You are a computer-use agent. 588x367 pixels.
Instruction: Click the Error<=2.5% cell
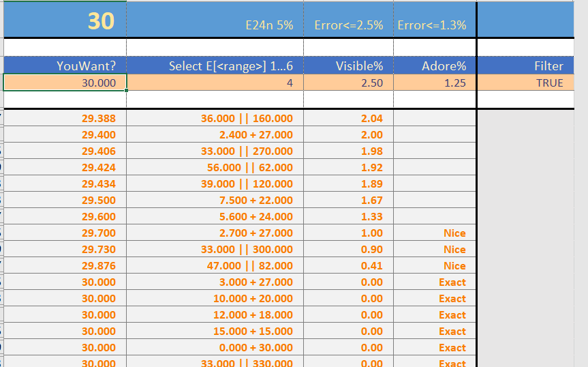click(x=348, y=20)
